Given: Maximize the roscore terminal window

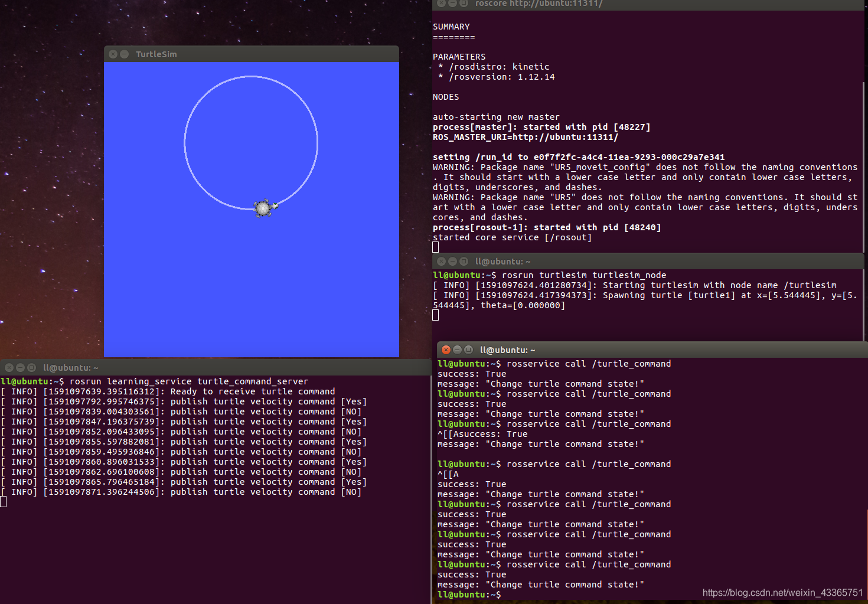Looking at the screenshot, I should pyautogui.click(x=464, y=4).
